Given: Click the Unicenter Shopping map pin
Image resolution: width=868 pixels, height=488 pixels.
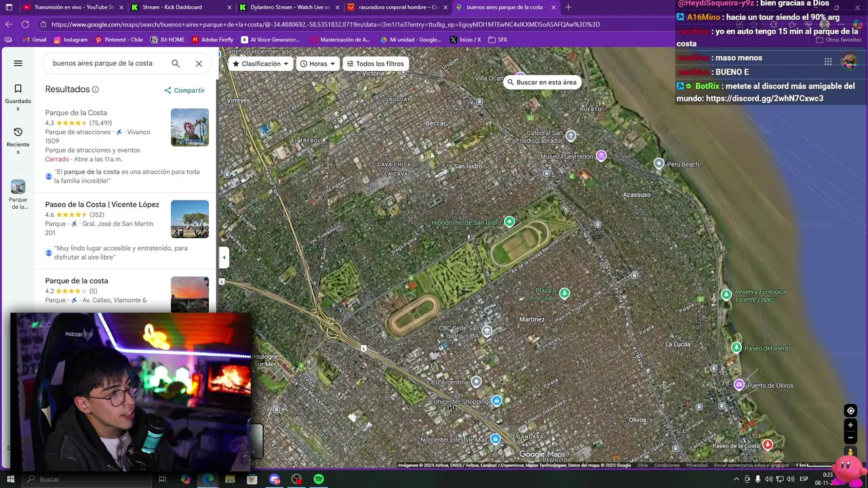Looking at the screenshot, I should pyautogui.click(x=497, y=401).
